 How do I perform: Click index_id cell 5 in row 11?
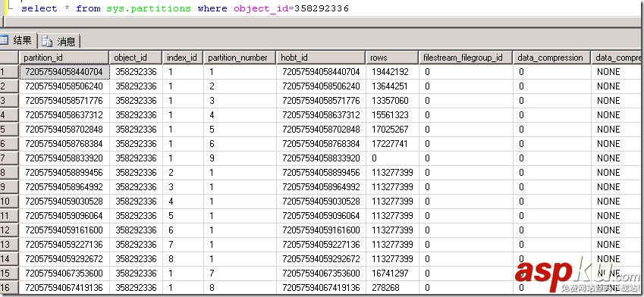coord(183,216)
